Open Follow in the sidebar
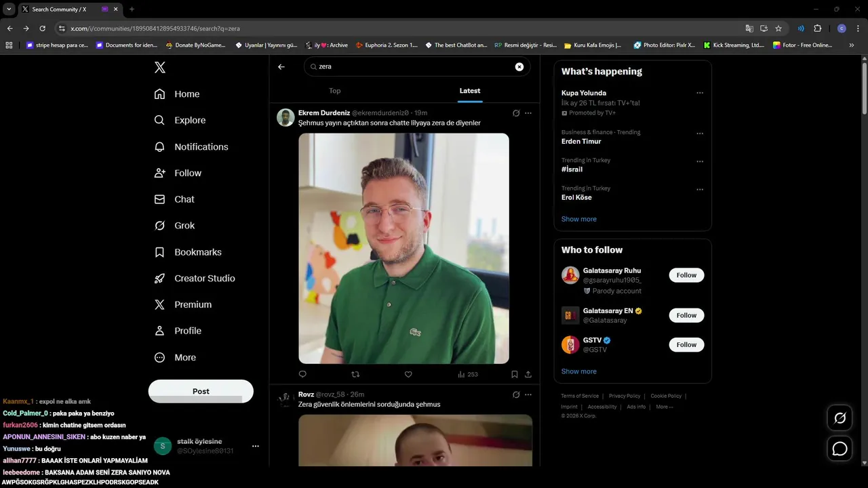868x488 pixels. 178,173
